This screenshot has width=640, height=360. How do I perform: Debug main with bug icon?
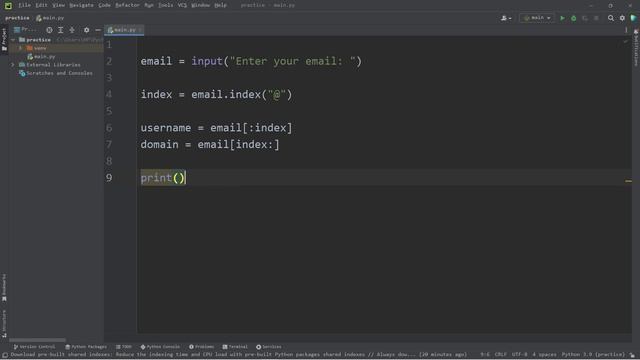click(573, 18)
